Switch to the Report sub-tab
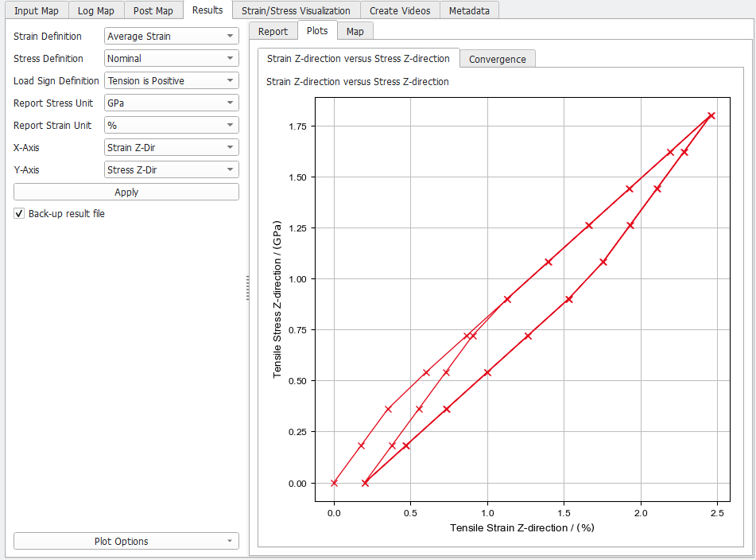Image resolution: width=756 pixels, height=560 pixels. (x=273, y=31)
